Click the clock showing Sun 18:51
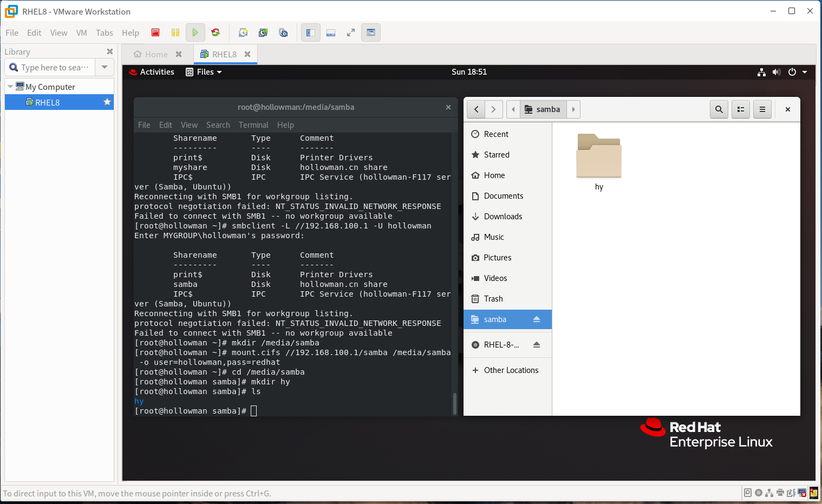Viewport: 822px width, 504px height. coord(469,72)
